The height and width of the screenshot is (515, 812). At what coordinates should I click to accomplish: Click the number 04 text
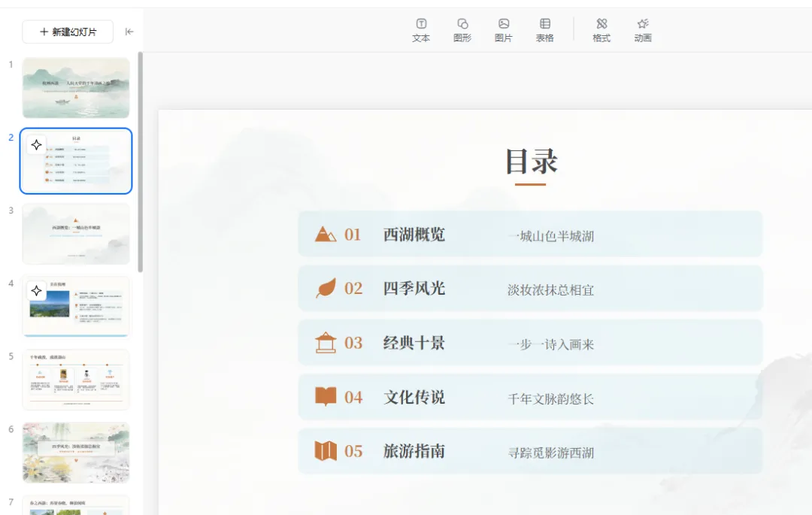pos(353,397)
